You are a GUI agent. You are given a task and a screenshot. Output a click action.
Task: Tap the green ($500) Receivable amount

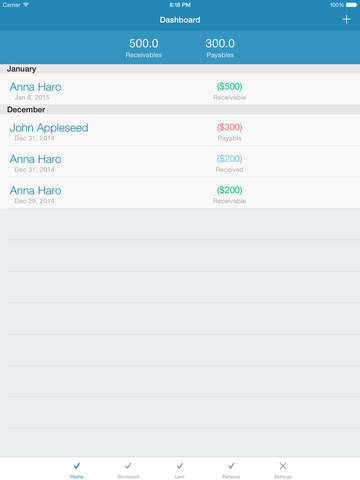point(229,87)
